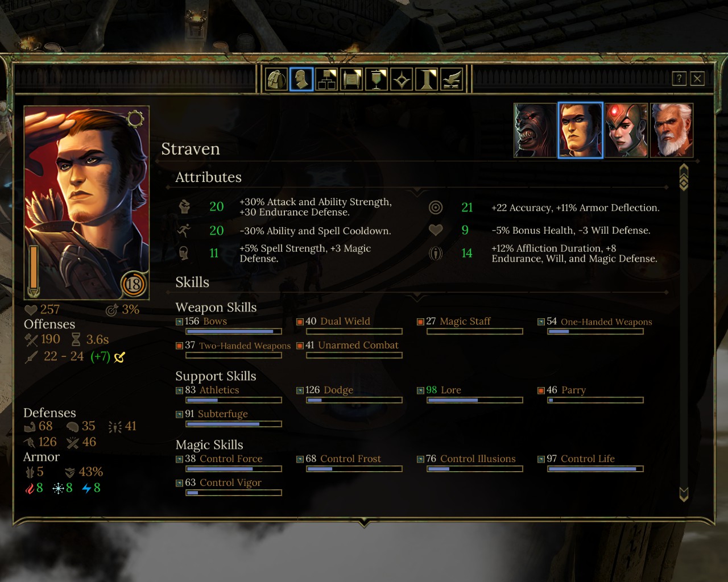Click the help question mark button

pyautogui.click(x=679, y=78)
